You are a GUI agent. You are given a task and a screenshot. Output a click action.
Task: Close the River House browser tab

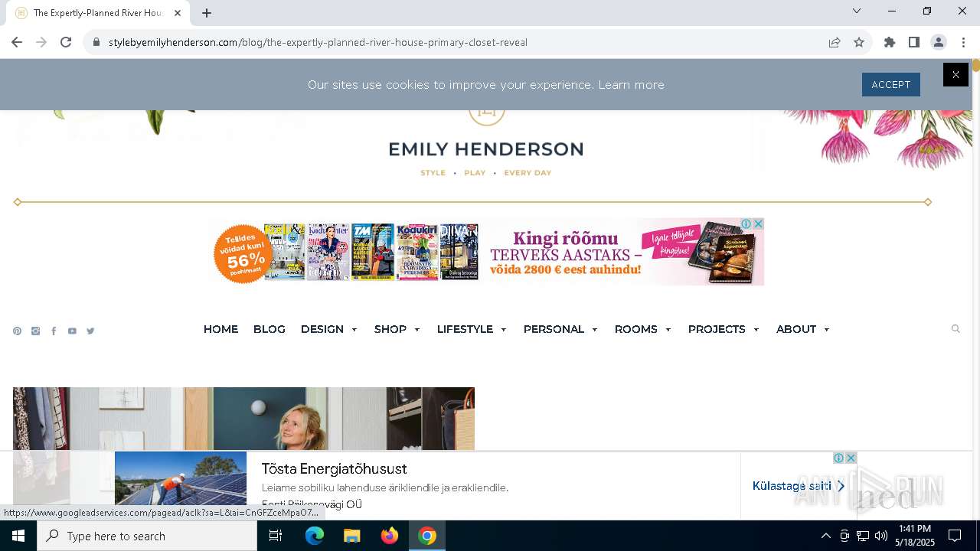coord(178,12)
